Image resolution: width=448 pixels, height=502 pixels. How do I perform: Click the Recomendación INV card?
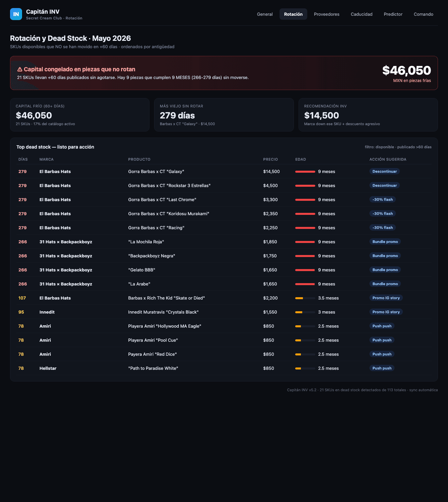368,115
